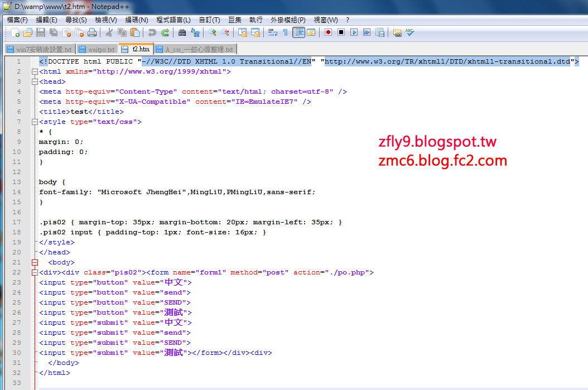
Task: Open the Replace dialog icon
Action: (195, 32)
